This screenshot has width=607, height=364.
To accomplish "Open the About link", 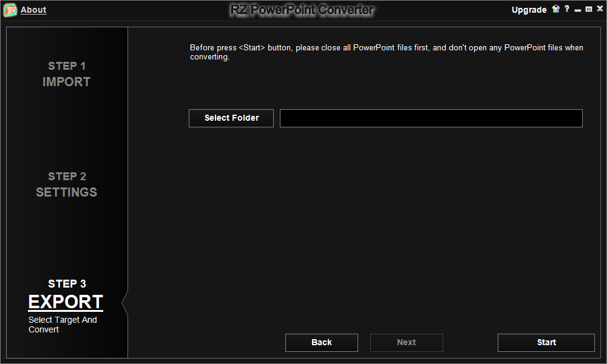I will click(x=33, y=10).
